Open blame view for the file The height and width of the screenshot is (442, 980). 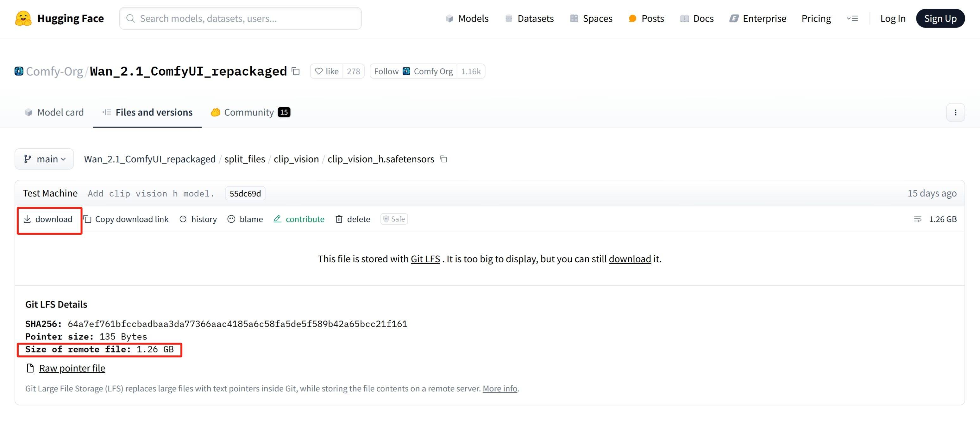[x=245, y=219]
